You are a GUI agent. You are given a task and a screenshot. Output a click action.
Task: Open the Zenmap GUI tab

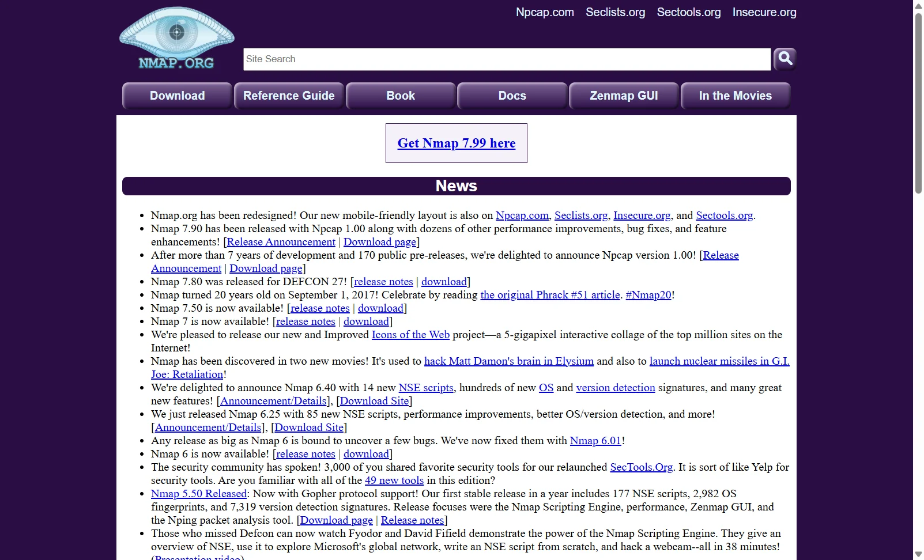[624, 96]
